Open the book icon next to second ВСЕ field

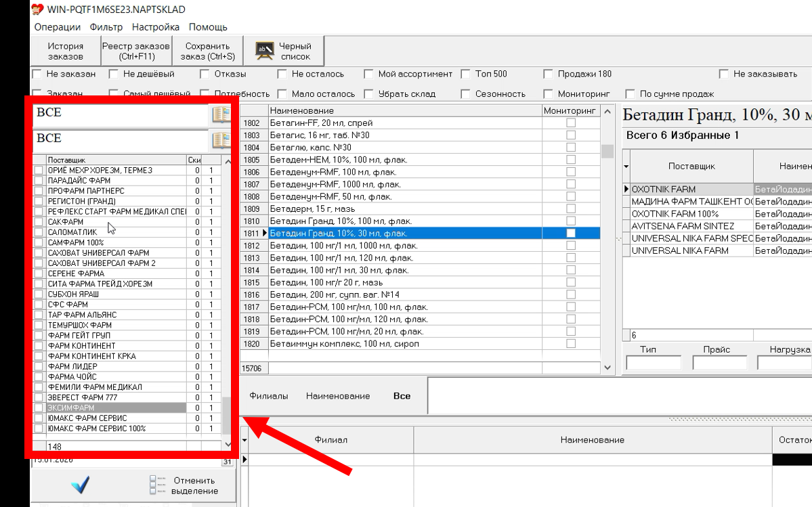pyautogui.click(x=221, y=139)
